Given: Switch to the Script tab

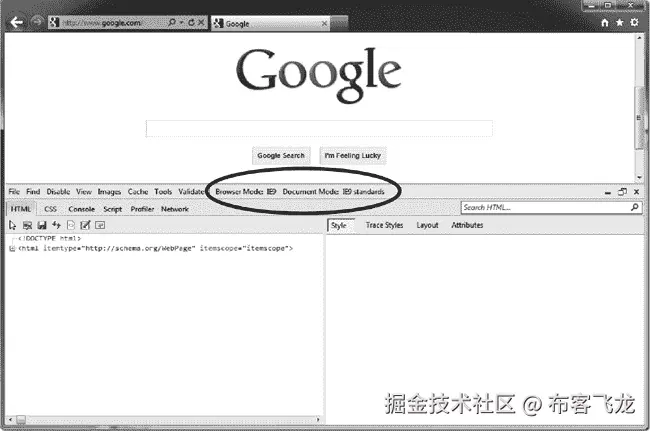Looking at the screenshot, I should pyautogui.click(x=113, y=209).
